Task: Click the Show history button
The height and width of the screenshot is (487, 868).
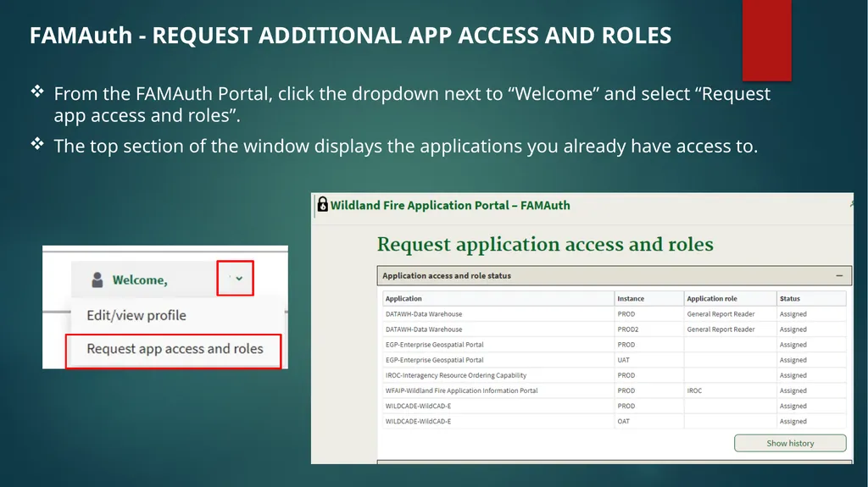Action: (x=790, y=443)
